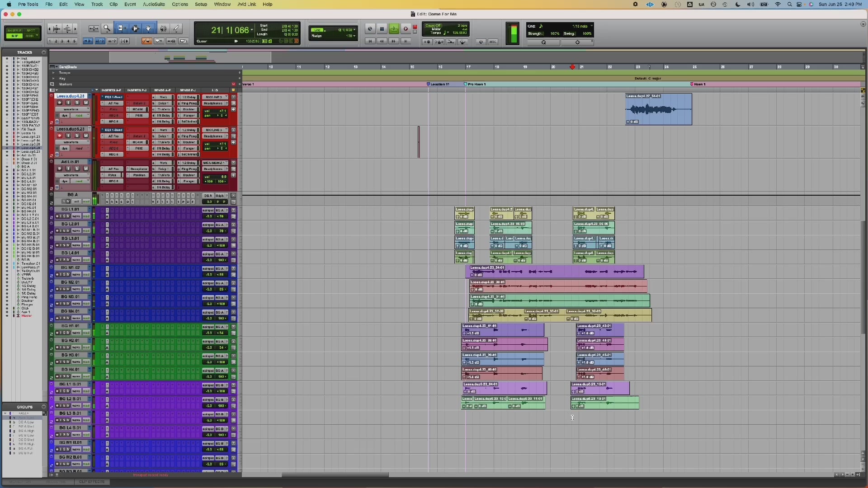The image size is (868, 488).
Task: Open automation mode dropdown on Ad Lib.01
Action: pos(80,181)
